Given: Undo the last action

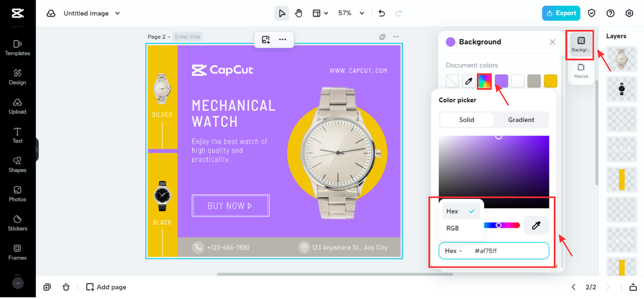Looking at the screenshot, I should (382, 13).
